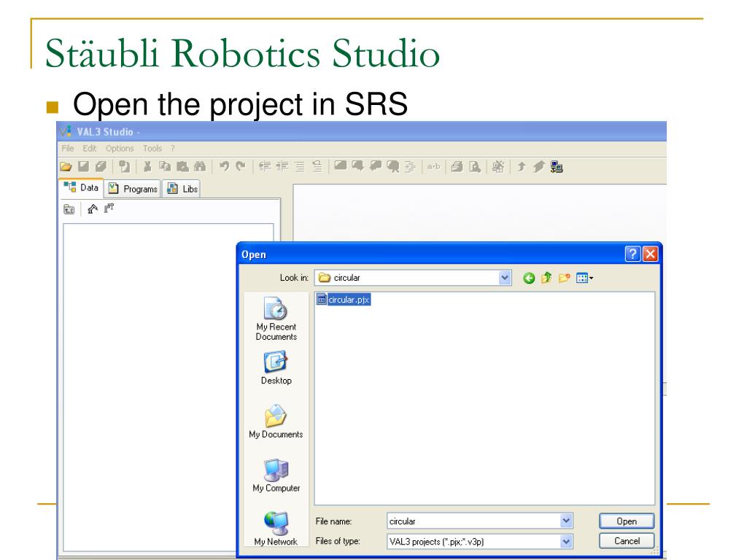
Task: Open the View Menu icon in Open dialog
Action: click(x=584, y=278)
